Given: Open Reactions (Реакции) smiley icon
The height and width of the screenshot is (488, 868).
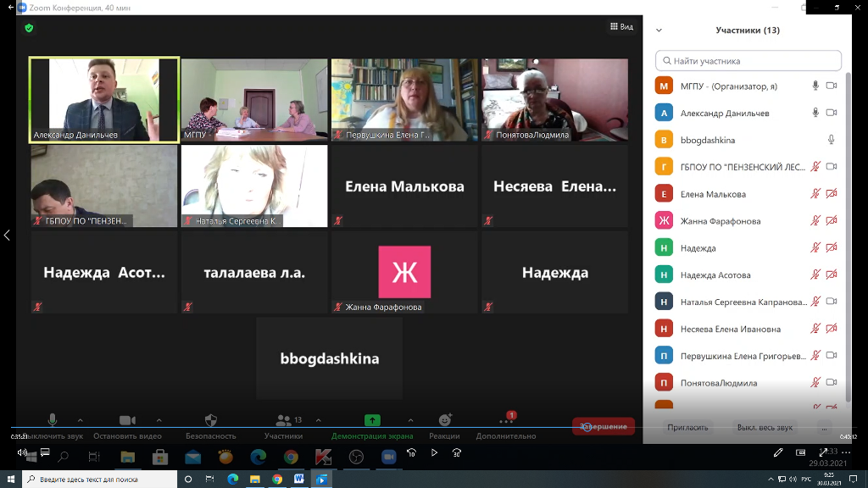Looking at the screenshot, I should [x=445, y=420].
